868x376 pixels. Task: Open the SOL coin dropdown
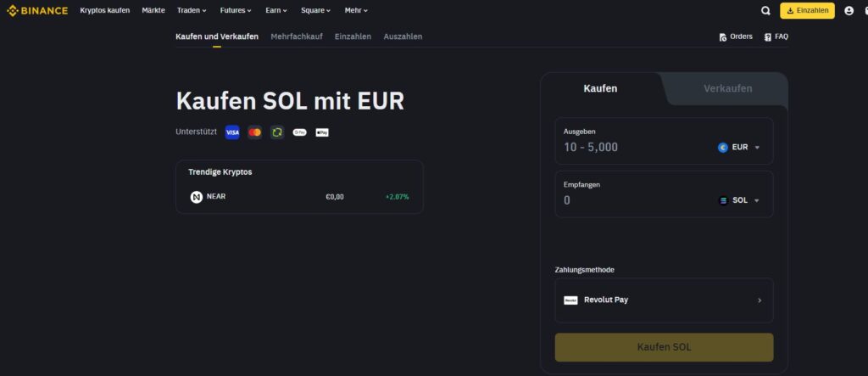pyautogui.click(x=739, y=200)
